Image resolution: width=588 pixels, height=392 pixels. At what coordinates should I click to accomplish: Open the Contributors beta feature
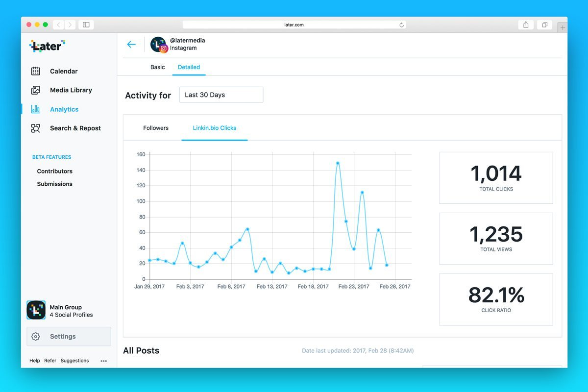coord(55,171)
